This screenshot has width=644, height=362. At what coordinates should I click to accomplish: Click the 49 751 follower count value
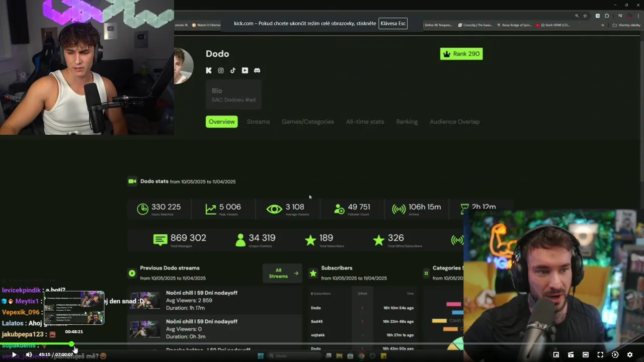[x=359, y=207]
